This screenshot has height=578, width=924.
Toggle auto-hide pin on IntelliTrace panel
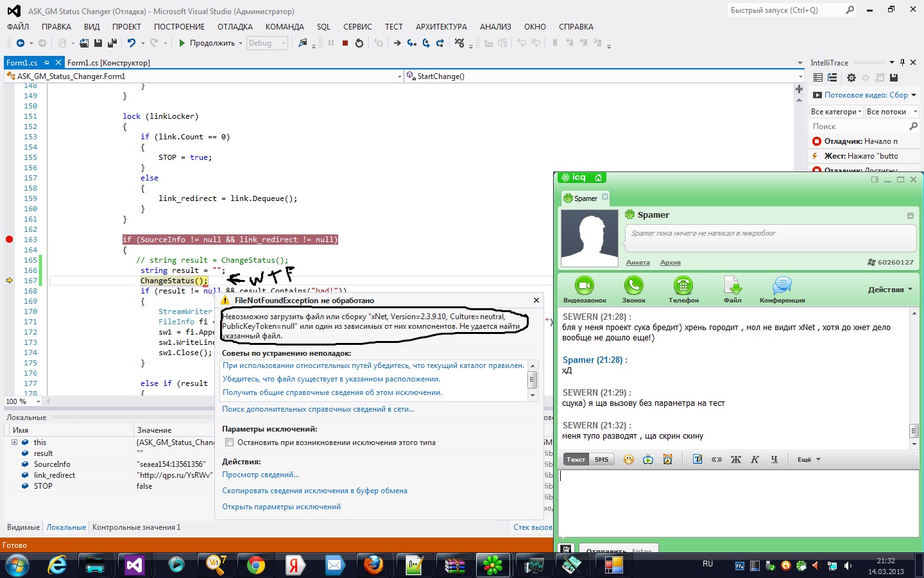tap(902, 62)
